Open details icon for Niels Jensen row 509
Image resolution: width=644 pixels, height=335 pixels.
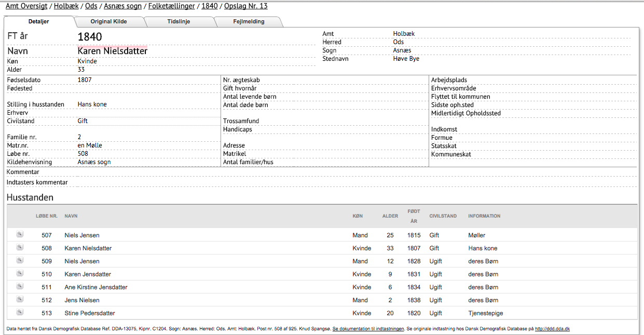pyautogui.click(x=20, y=260)
